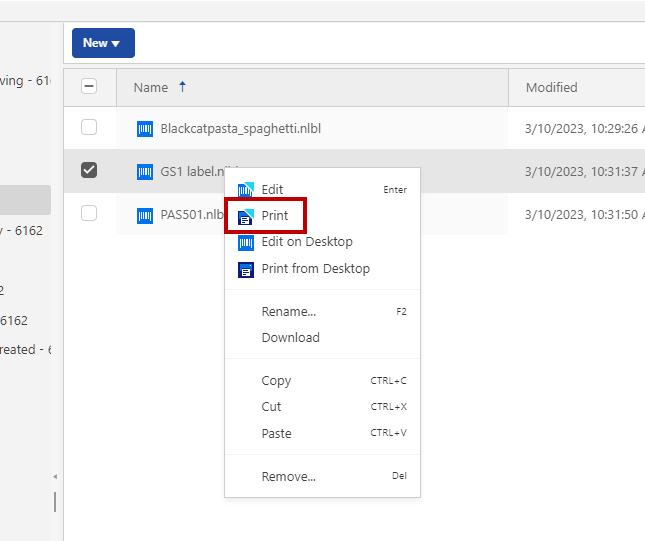Choose Copy from the context menu

276,380
